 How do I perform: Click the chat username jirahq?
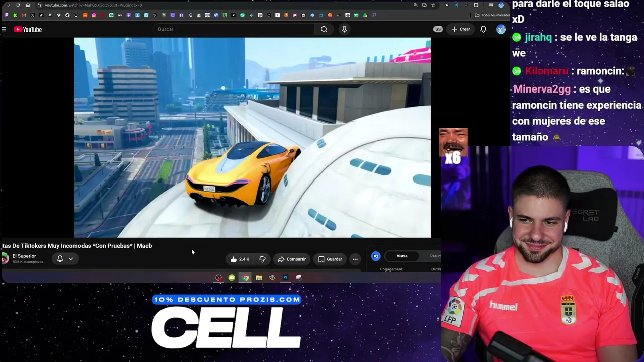(538, 37)
